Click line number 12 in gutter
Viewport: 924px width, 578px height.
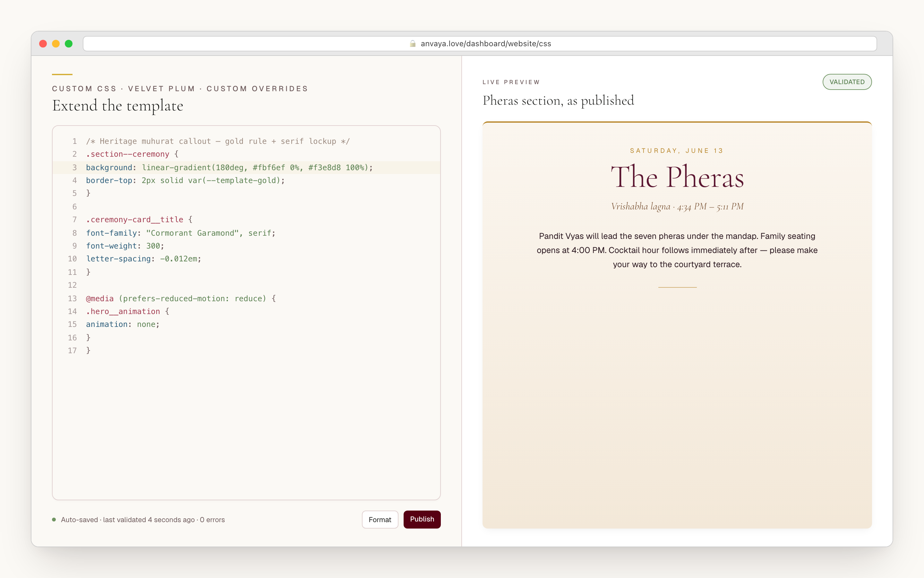point(72,285)
